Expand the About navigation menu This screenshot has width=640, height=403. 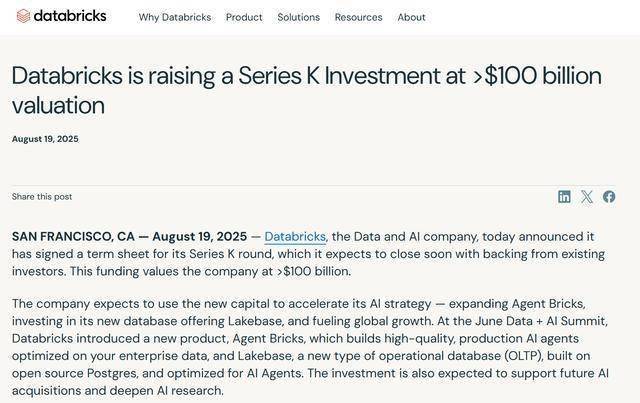point(411,17)
